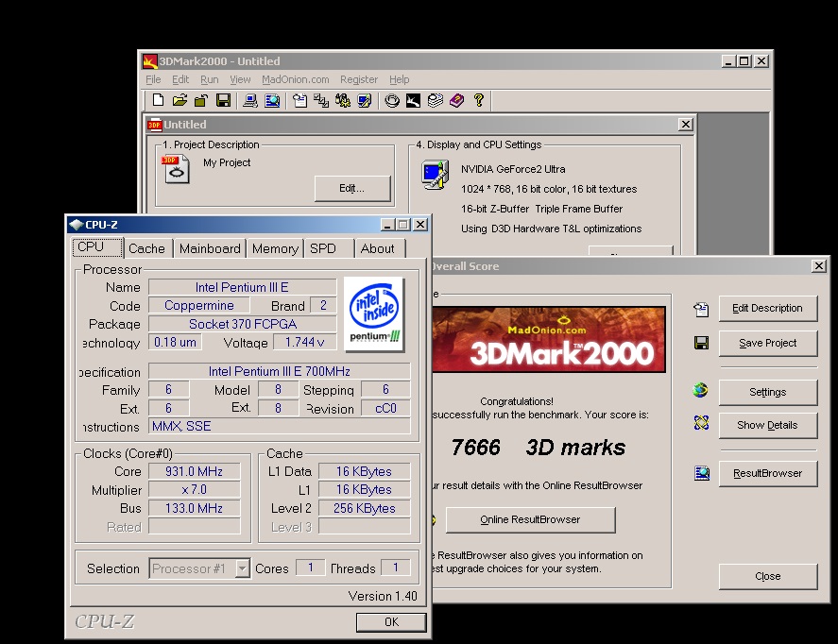This screenshot has height=644, width=838.
Task: Click the Open folder toolbar icon
Action: click(180, 100)
